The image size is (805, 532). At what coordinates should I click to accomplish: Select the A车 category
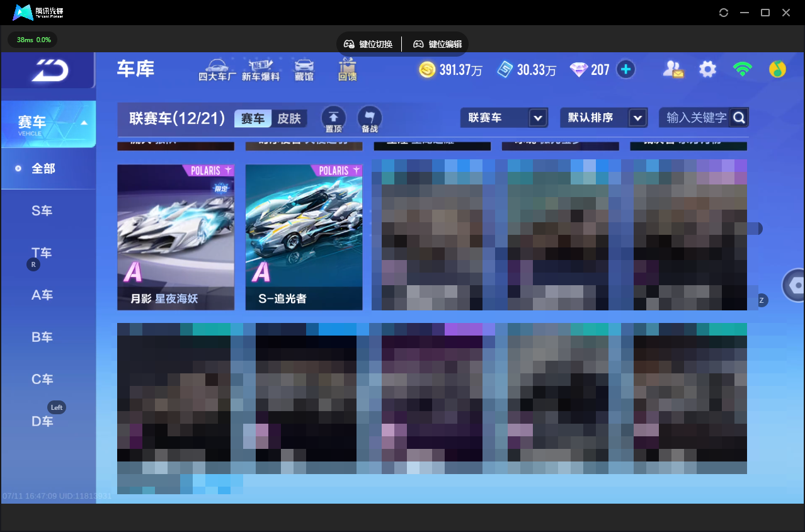[42, 295]
